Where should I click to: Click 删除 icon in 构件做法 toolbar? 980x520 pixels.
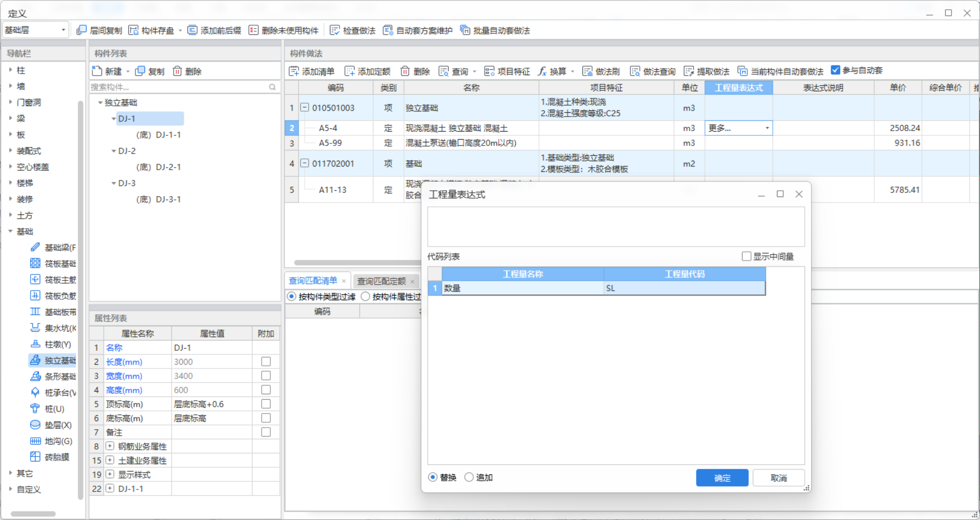(x=405, y=71)
